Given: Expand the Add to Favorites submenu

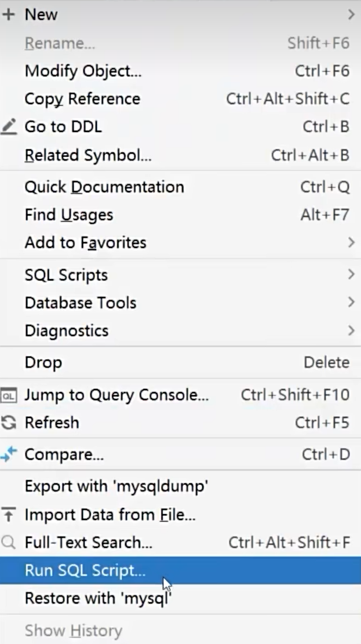Looking at the screenshot, I should [x=353, y=242].
